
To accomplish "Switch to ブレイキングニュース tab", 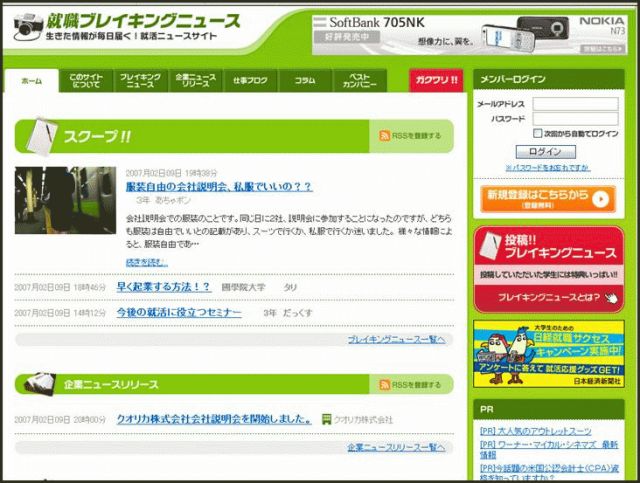I will tap(140, 81).
